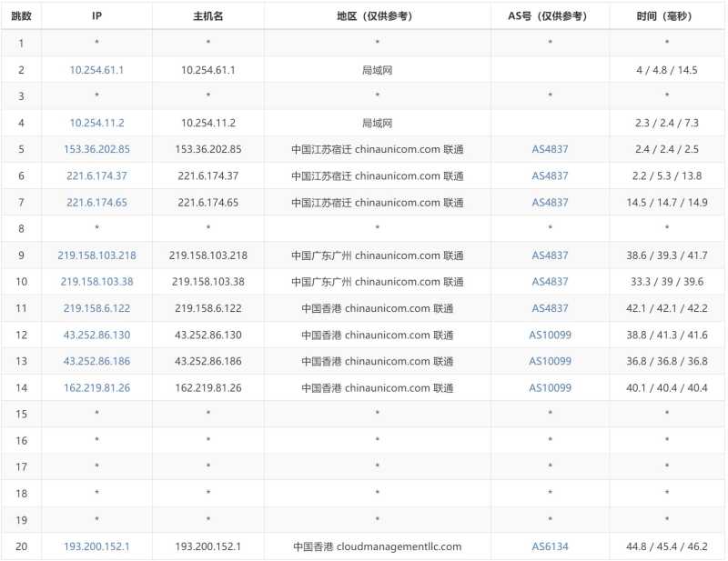Click the 219.158.103.38 IP link
This screenshot has width=728, height=561.
pyautogui.click(x=96, y=282)
